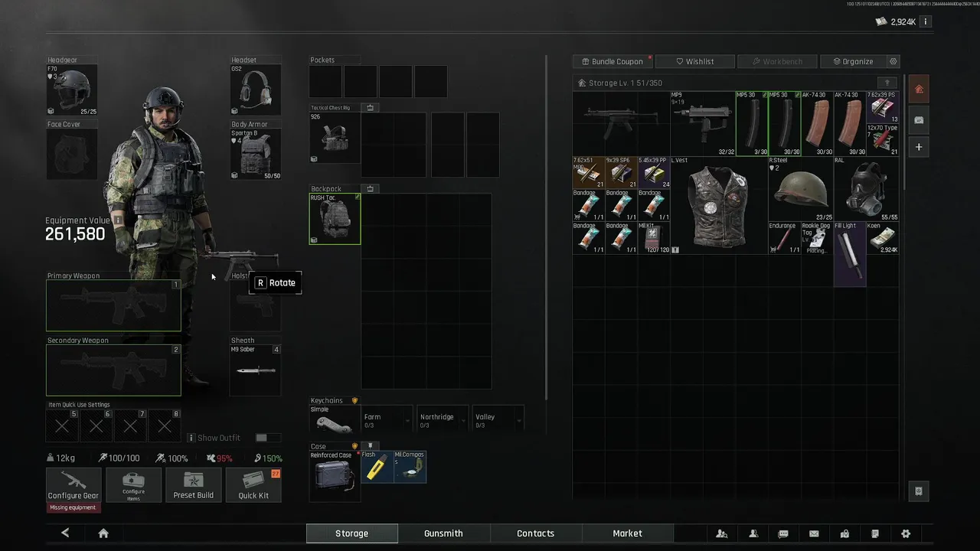This screenshot has width=980, height=551.
Task: Click the R Rotate prompt
Action: pyautogui.click(x=275, y=282)
